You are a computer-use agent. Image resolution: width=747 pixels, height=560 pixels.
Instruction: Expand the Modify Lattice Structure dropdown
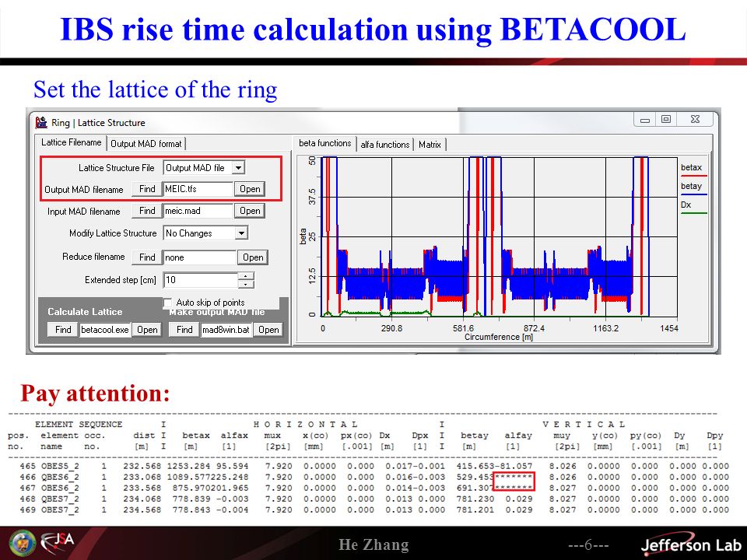241,233
